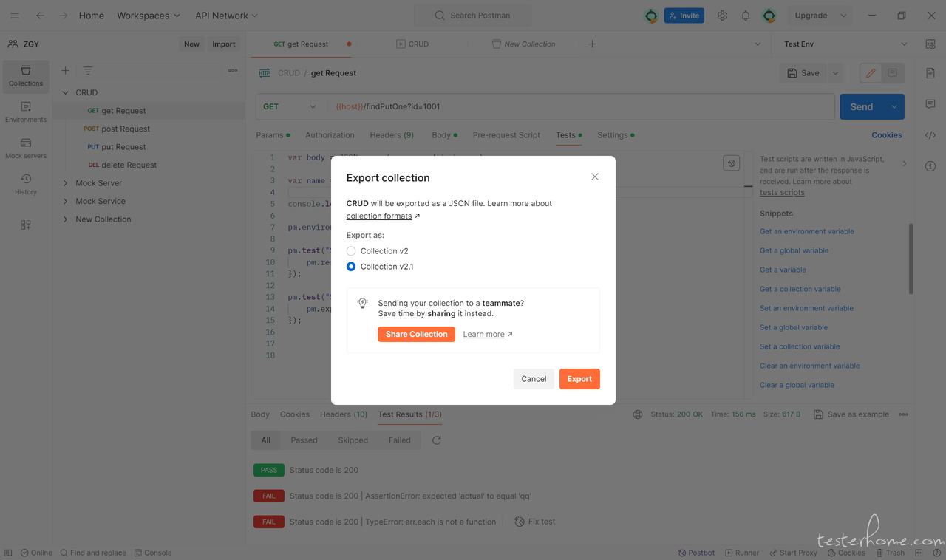Switch to the Authorization tab
Viewport: 946px width, 560px height.
330,135
